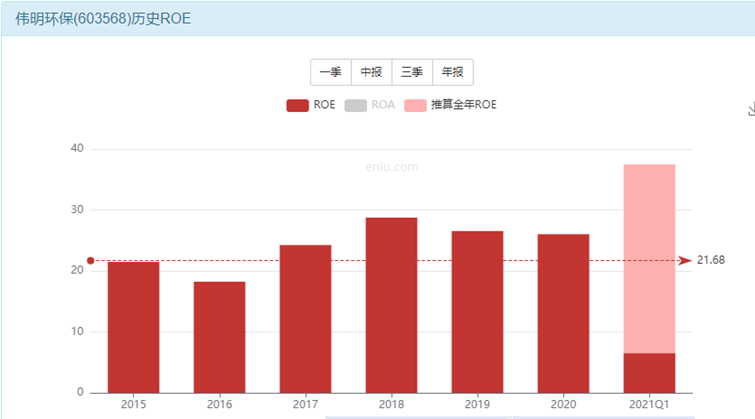This screenshot has height=419, width=755.
Task: Toggle the pink 推算全年ROE legend swatch
Action: pos(415,105)
